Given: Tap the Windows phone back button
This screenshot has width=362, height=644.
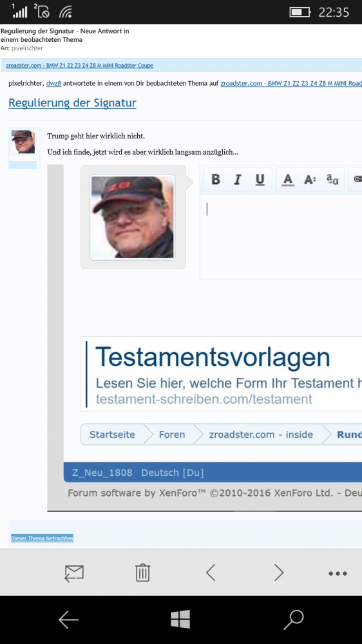Looking at the screenshot, I should 68,620.
